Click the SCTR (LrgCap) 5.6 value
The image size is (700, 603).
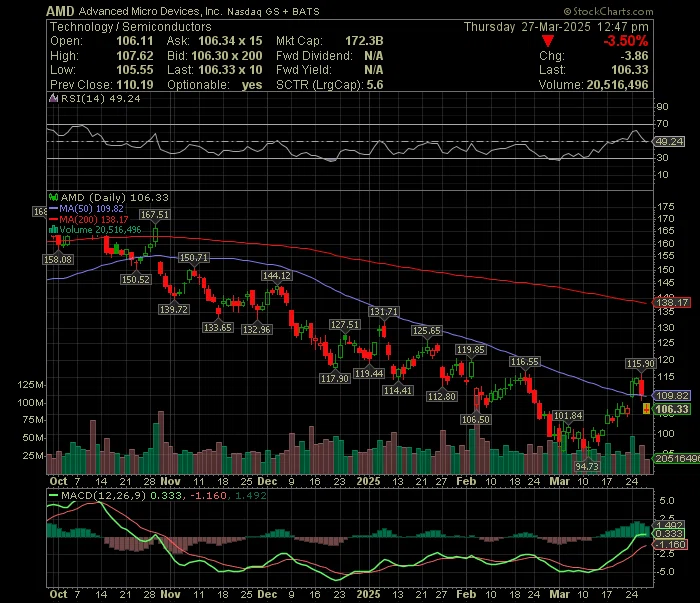click(375, 85)
